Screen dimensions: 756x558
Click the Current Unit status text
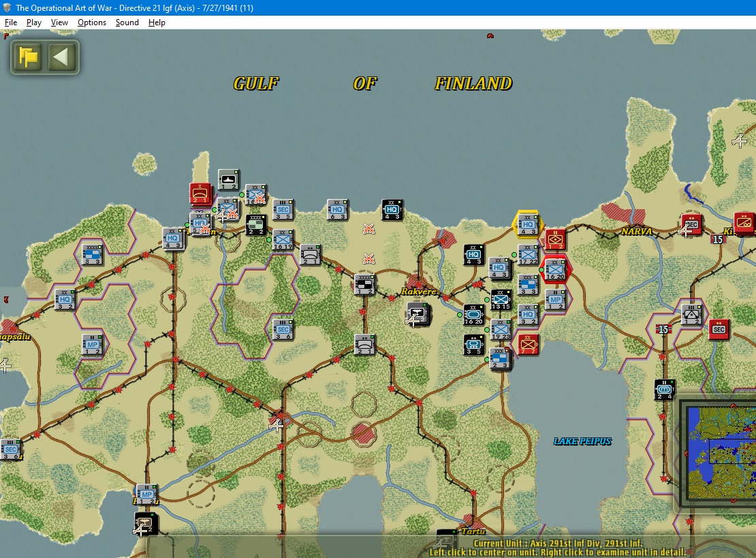(x=558, y=543)
